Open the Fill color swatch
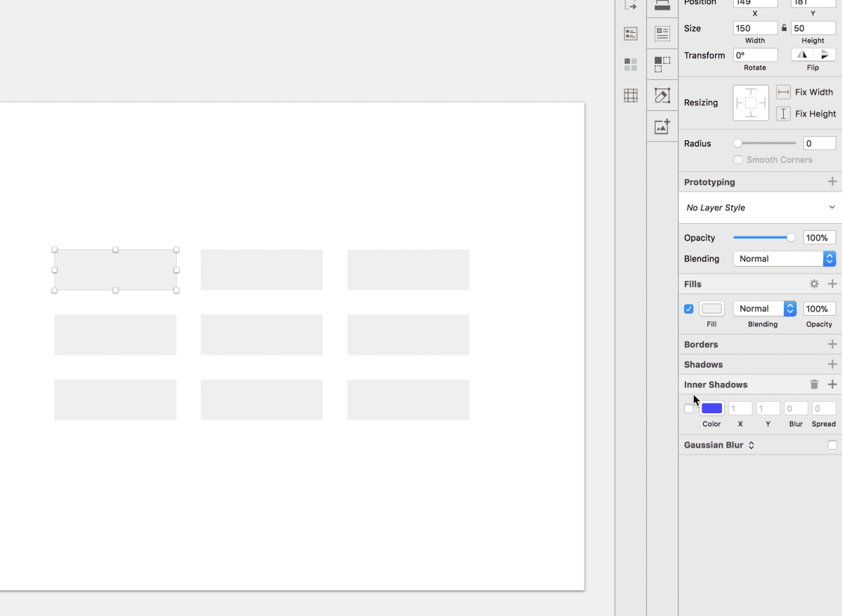The image size is (842, 616). click(711, 309)
